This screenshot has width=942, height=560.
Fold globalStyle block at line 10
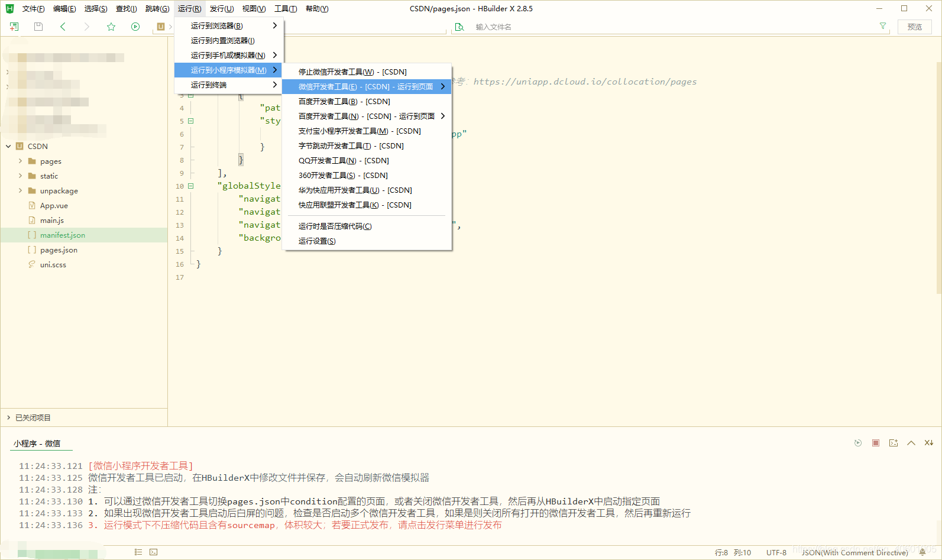pos(191,186)
